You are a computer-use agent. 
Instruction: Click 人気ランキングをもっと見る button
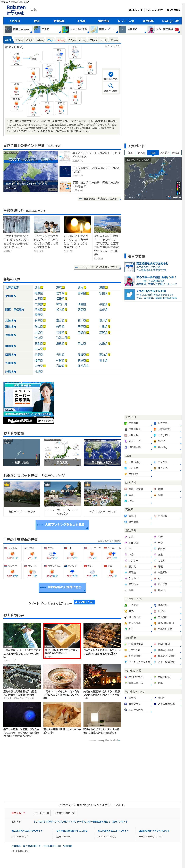(x=62, y=525)
